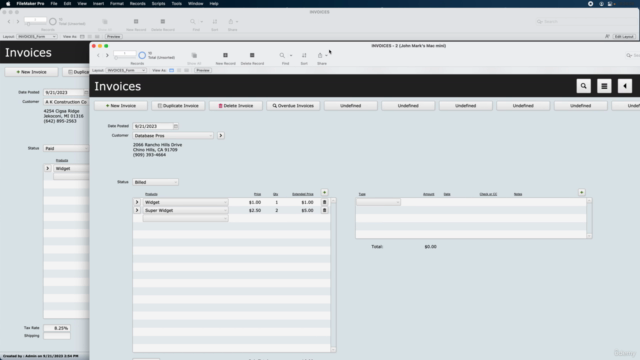This screenshot has height=360, width=640.
Task: Click Edit Layout button in back window
Action: tap(624, 37)
